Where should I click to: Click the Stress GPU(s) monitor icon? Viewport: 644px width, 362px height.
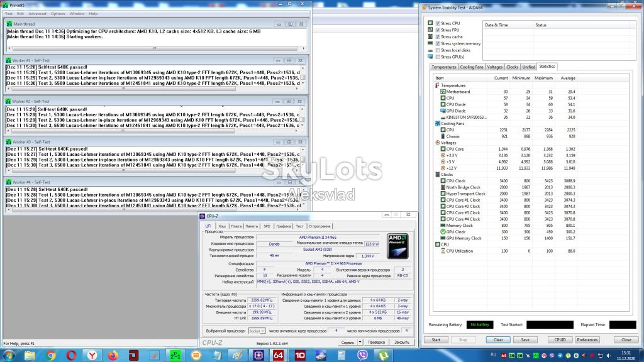point(430,57)
